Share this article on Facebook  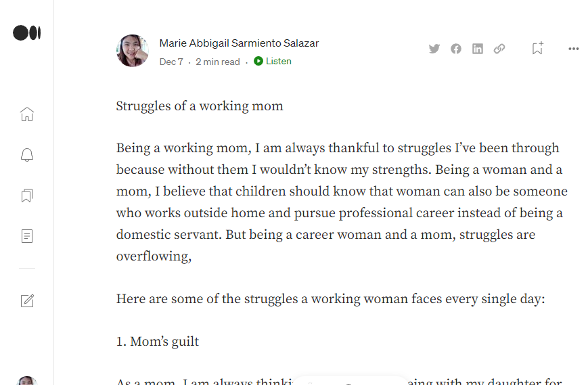click(456, 49)
